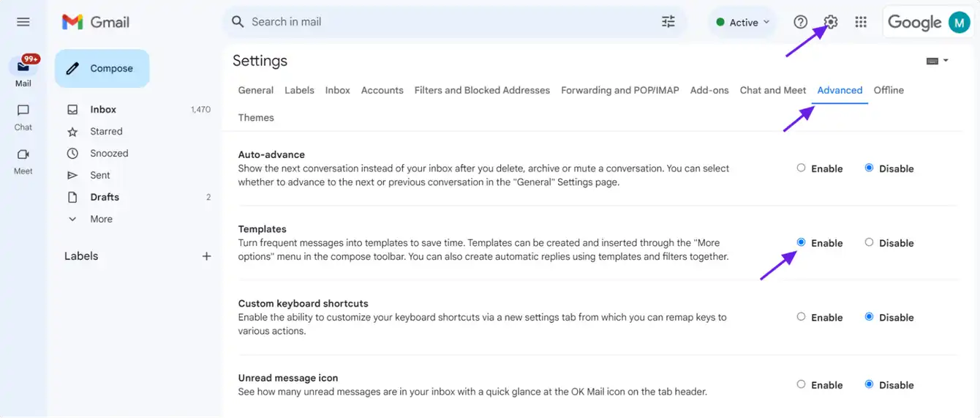
Task: Disable Unread message icon
Action: (x=869, y=384)
